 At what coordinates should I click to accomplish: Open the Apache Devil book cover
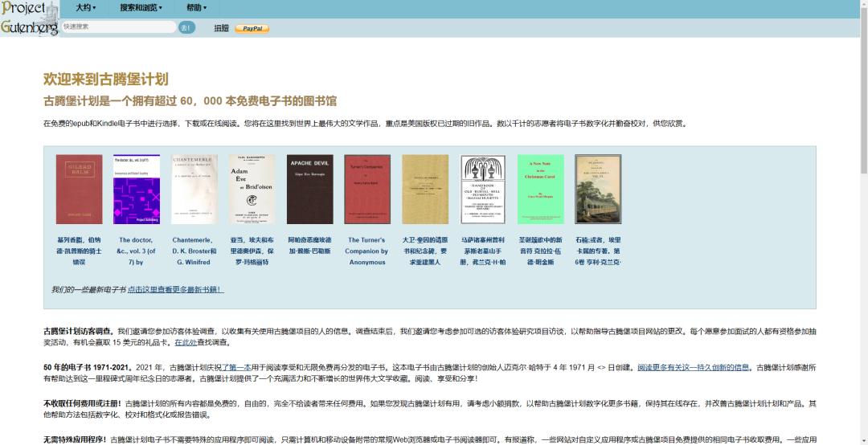click(x=310, y=190)
